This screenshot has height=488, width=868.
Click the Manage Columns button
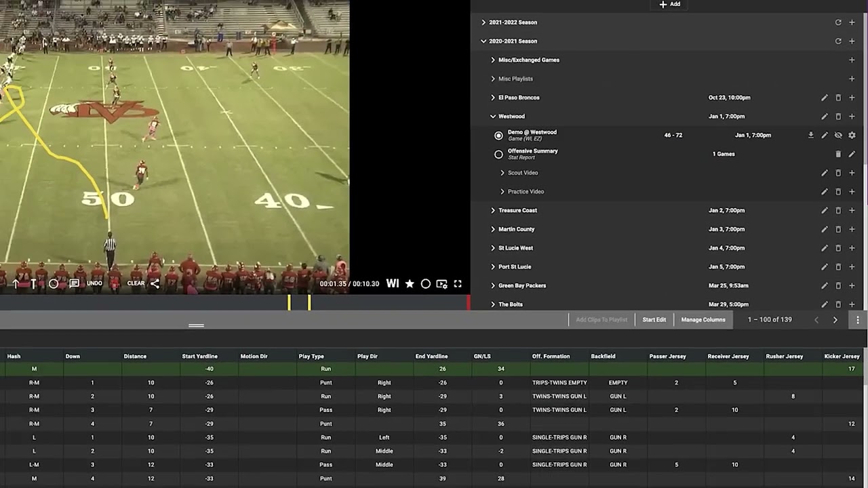pyautogui.click(x=703, y=319)
